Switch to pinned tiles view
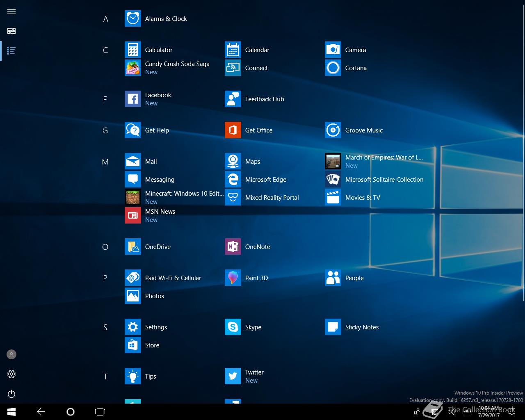525x420 pixels. tap(11, 31)
